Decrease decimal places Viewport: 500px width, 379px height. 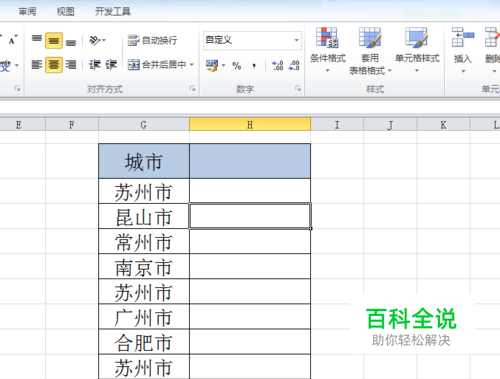pos(294,65)
